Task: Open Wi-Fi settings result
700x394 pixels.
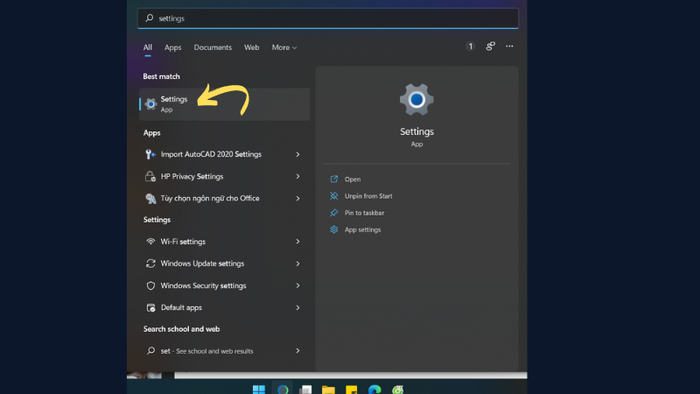Action: pos(224,241)
